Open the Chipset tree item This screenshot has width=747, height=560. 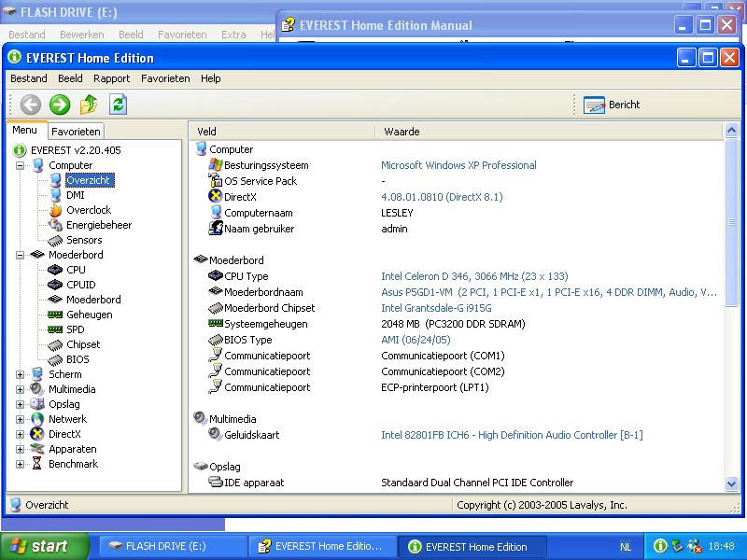pos(83,344)
